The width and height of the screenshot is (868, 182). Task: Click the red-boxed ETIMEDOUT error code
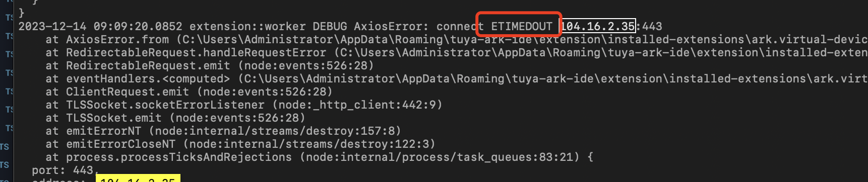tap(522, 26)
